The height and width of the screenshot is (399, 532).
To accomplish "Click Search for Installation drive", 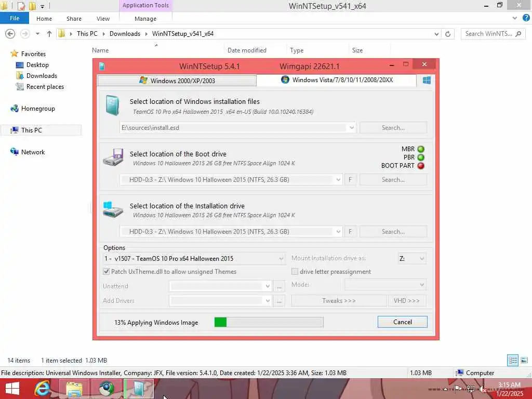I will point(393,232).
